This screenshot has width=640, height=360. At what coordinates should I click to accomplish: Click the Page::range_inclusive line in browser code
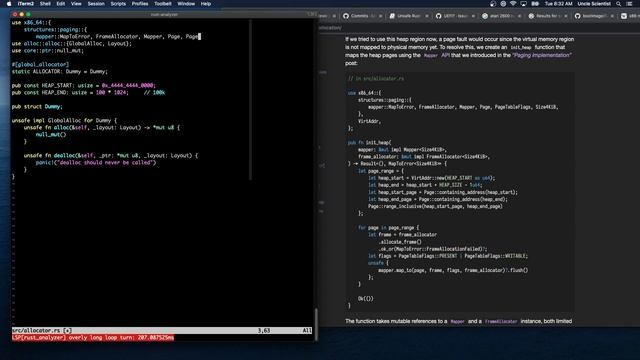[435, 207]
